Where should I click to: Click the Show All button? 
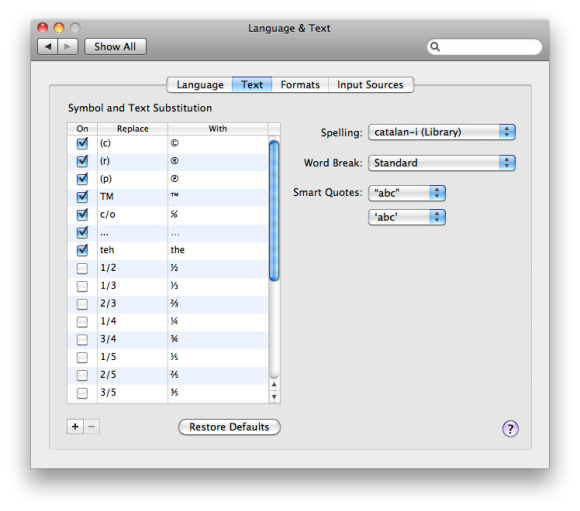pyautogui.click(x=115, y=47)
